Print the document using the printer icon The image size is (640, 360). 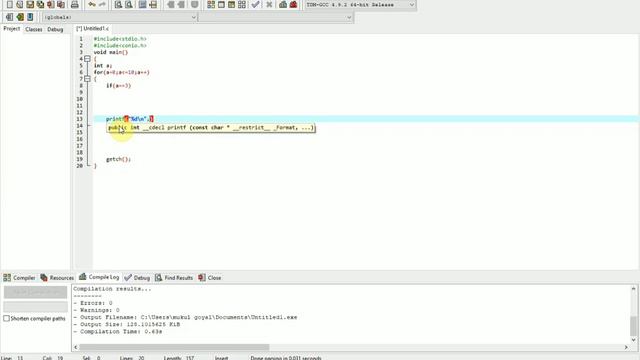75,4
